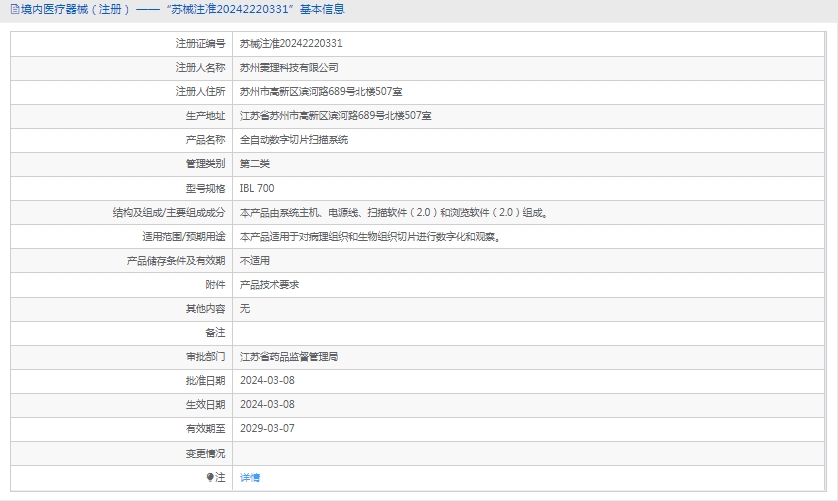Click the 变更情况 row label
This screenshot has width=838, height=501.
[x=205, y=453]
